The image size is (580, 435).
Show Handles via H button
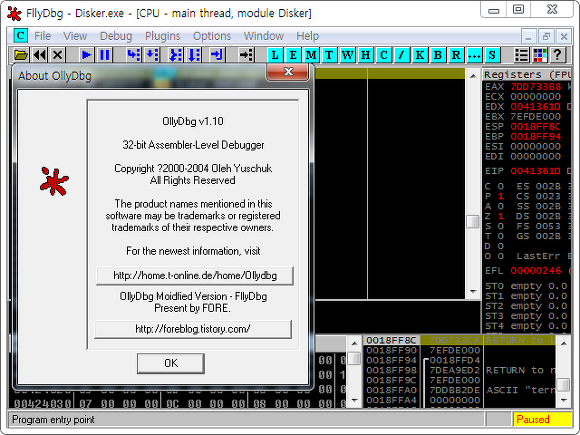click(365, 55)
